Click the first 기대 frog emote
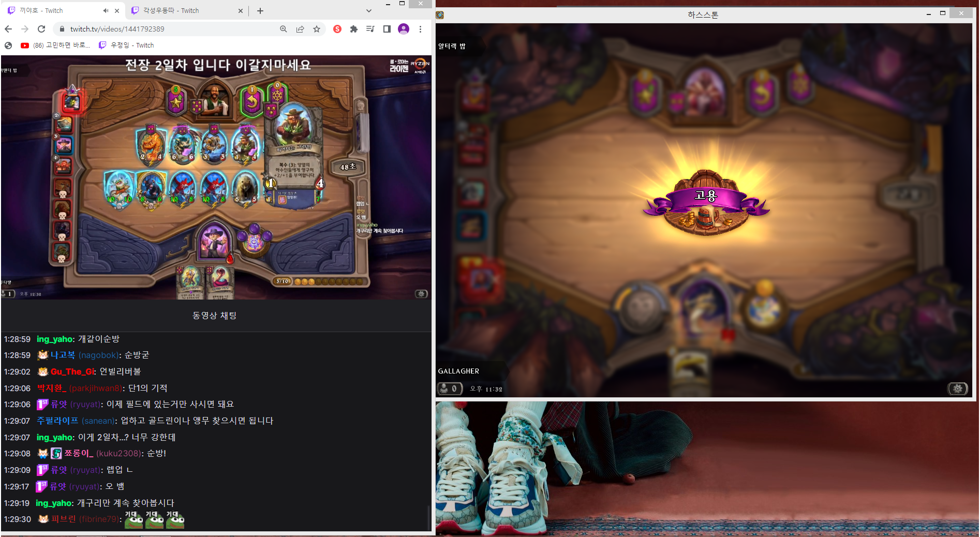 [x=134, y=520]
